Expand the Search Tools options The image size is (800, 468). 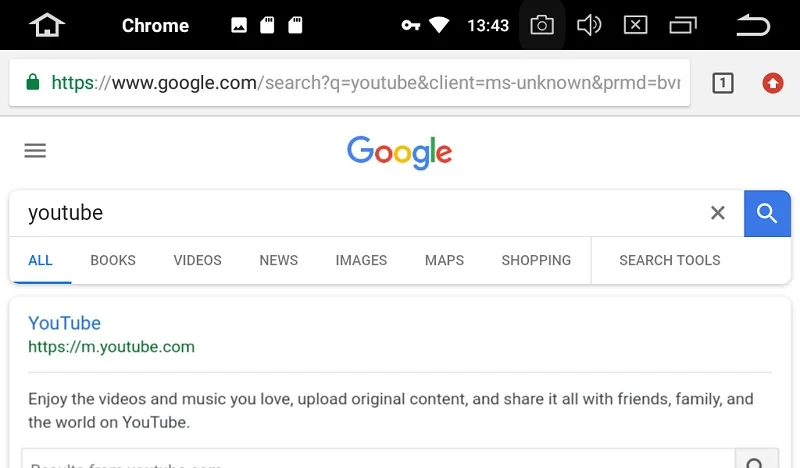670,260
